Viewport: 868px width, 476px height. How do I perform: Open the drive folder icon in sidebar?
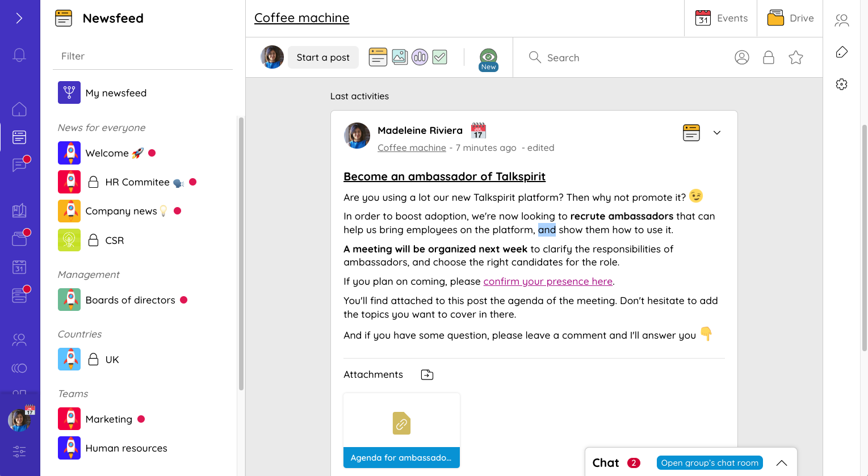(x=19, y=238)
